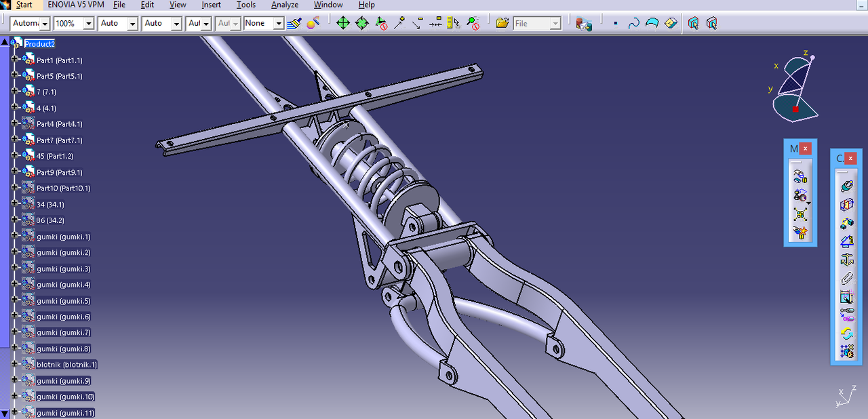The width and height of the screenshot is (868, 419).
Task: Open the Snap tool's small dropdown arrow
Action: [808, 203]
